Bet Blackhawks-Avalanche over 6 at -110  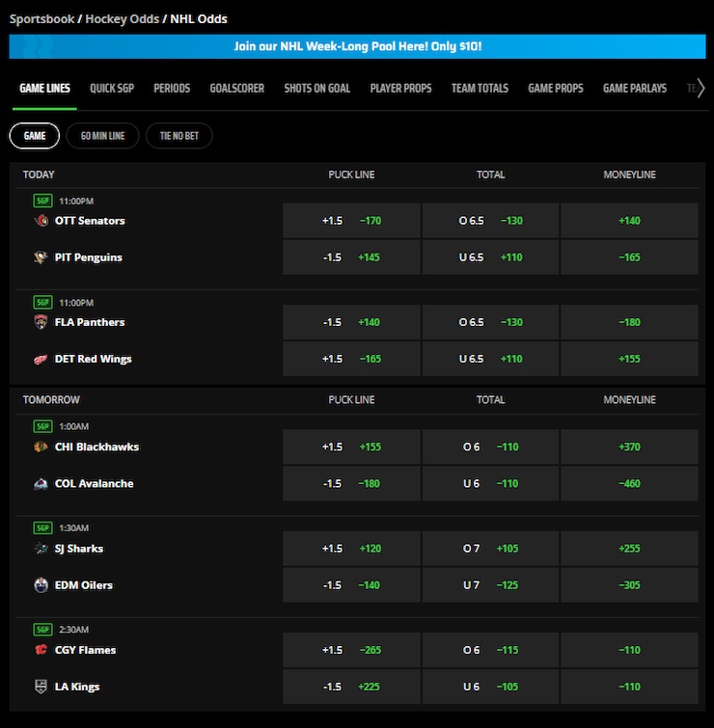pyautogui.click(x=490, y=446)
